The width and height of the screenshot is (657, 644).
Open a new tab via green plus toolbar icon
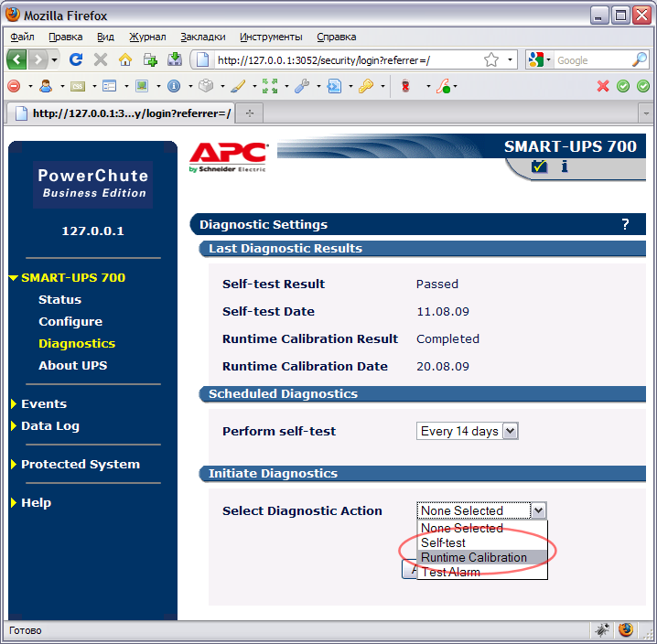coord(149,59)
